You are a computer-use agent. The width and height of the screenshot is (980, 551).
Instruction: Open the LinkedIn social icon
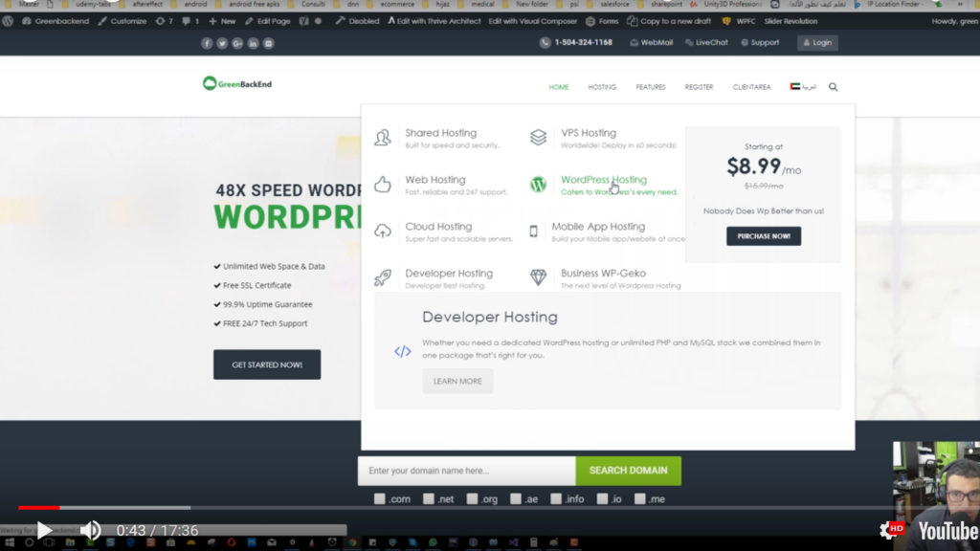(253, 43)
